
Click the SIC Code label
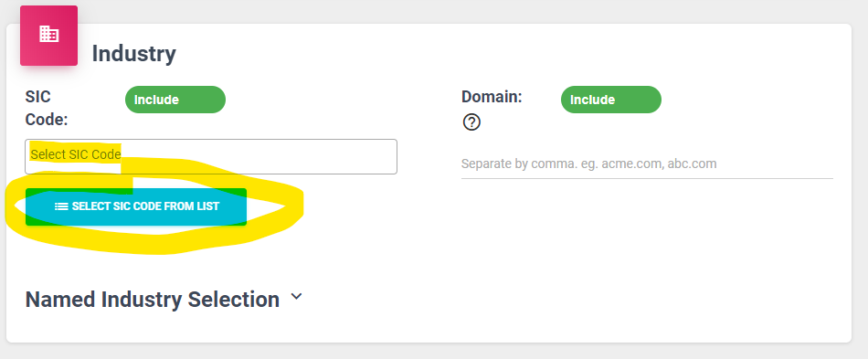pyautogui.click(x=47, y=108)
